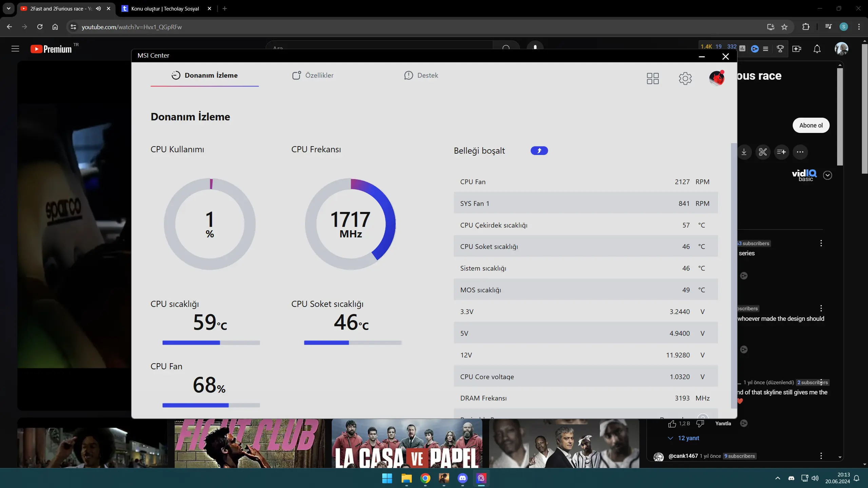The height and width of the screenshot is (488, 868).
Task: Select the CPU Fan RPM row
Action: [585, 182]
